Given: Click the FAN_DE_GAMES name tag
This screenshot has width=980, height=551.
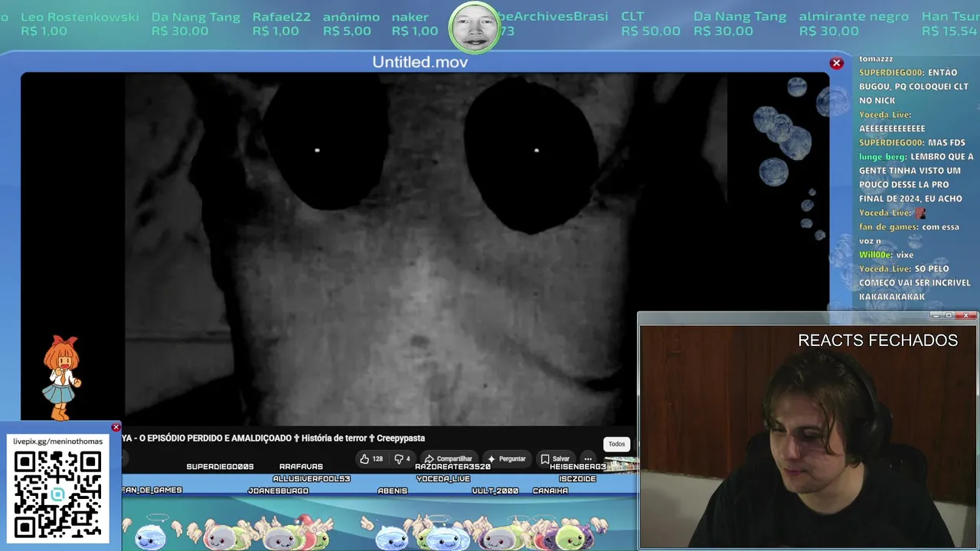Looking at the screenshot, I should (x=152, y=491).
